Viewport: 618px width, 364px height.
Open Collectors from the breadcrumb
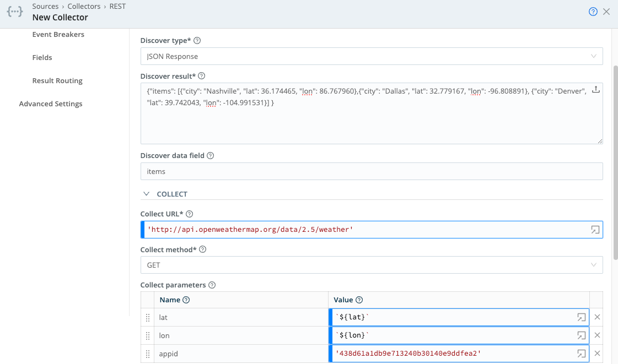click(84, 6)
